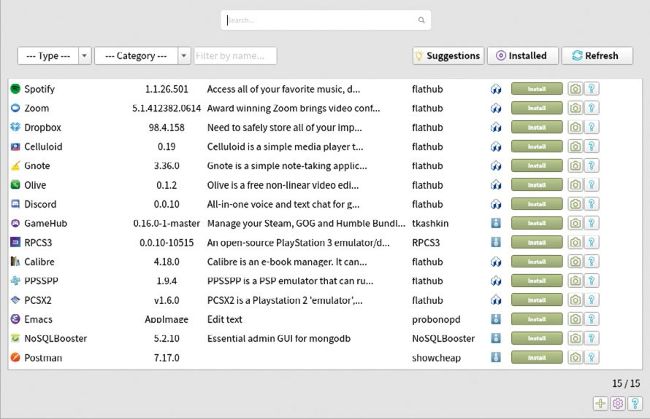The width and height of the screenshot is (650, 419).
Task: Click the screenshot camera icon for Spotify
Action: coord(576,89)
